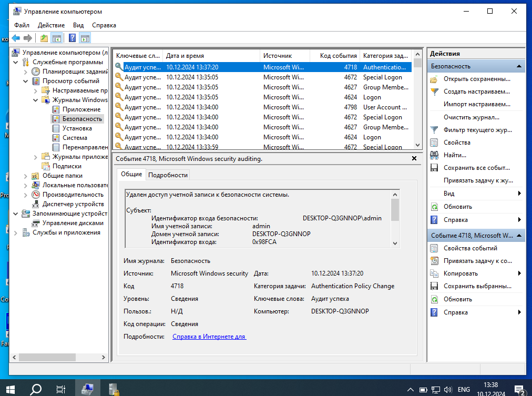Click the blue Help toolbar icon
This screenshot has width=532, height=396.
tap(72, 38)
